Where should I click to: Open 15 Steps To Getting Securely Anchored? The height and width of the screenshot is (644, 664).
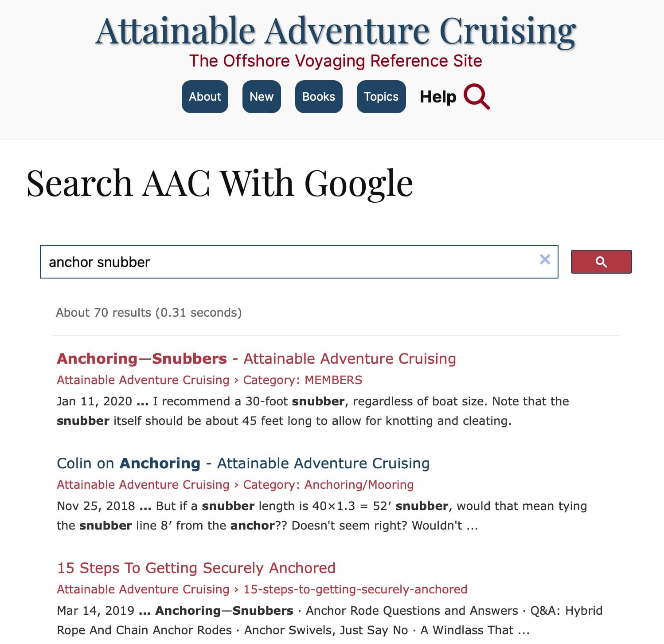click(x=196, y=568)
